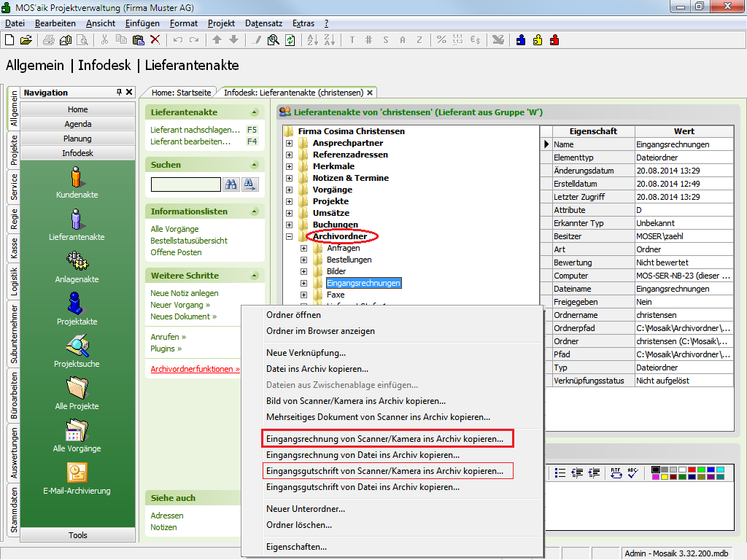Viewport: 747px width, 560px height.
Task: Click the 'Lieferant bearbeiten...' link
Action: [190, 141]
